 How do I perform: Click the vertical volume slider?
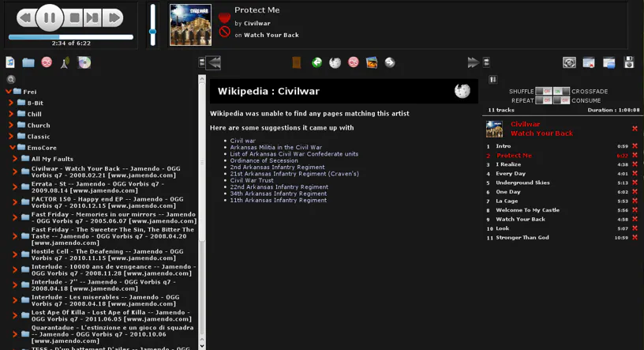153,24
